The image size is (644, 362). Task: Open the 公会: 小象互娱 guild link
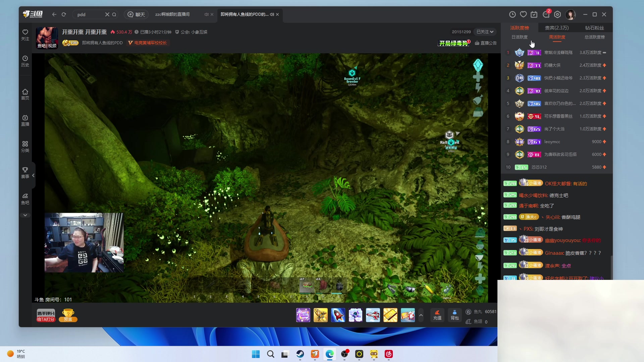point(191,32)
